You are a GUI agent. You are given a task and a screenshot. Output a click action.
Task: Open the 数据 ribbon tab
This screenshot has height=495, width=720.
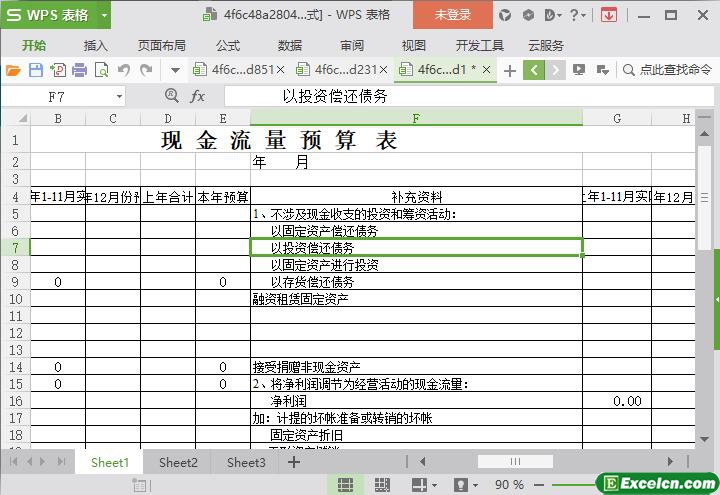[290, 45]
